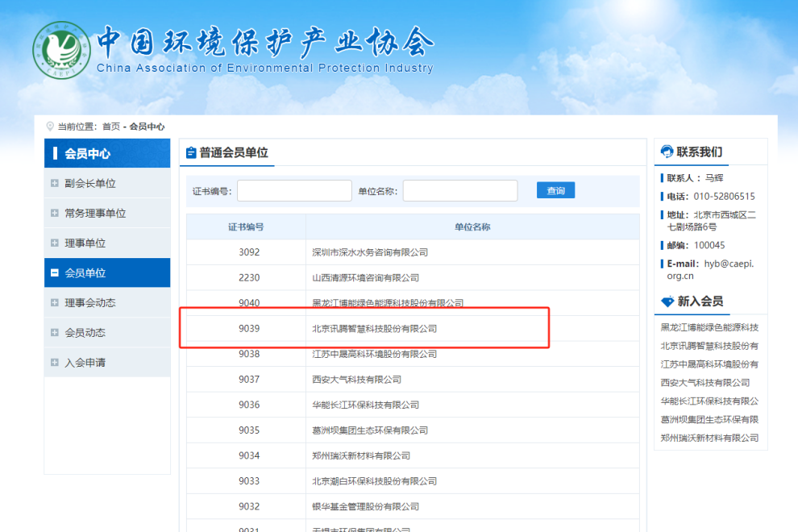Expand the plus icon for 理事单位
The width and height of the screenshot is (798, 532).
tap(55, 243)
